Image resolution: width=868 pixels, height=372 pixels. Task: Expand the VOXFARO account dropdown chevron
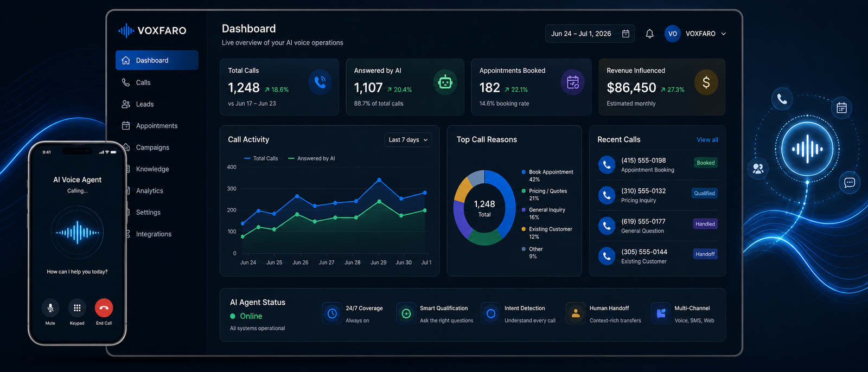723,34
